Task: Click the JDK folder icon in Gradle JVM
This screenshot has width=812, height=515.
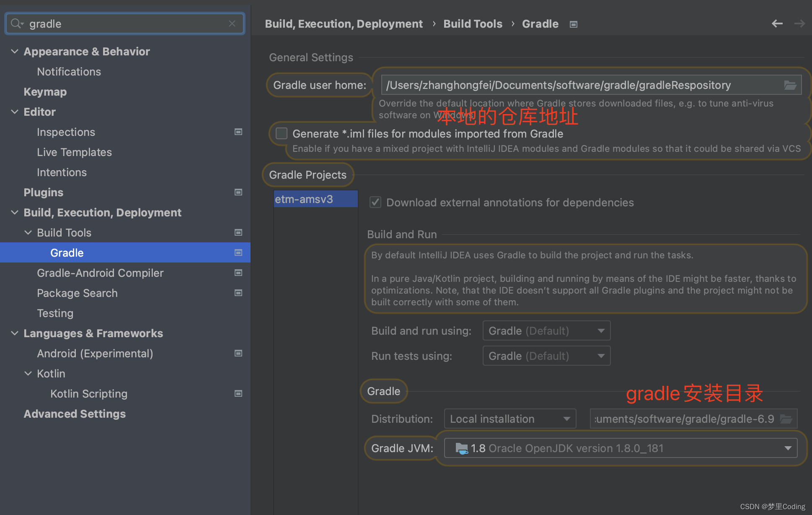Action: click(x=461, y=448)
